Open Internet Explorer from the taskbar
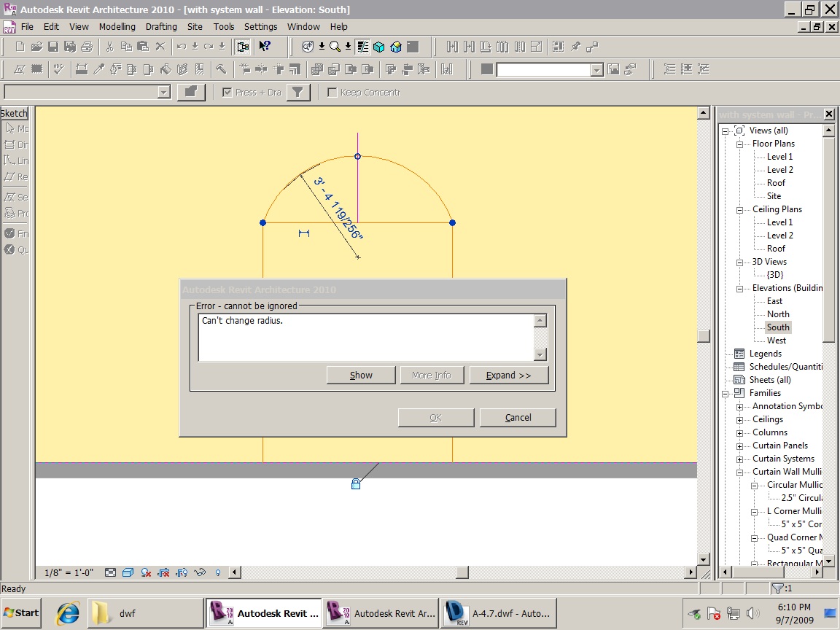Image resolution: width=840 pixels, height=630 pixels. (x=68, y=613)
